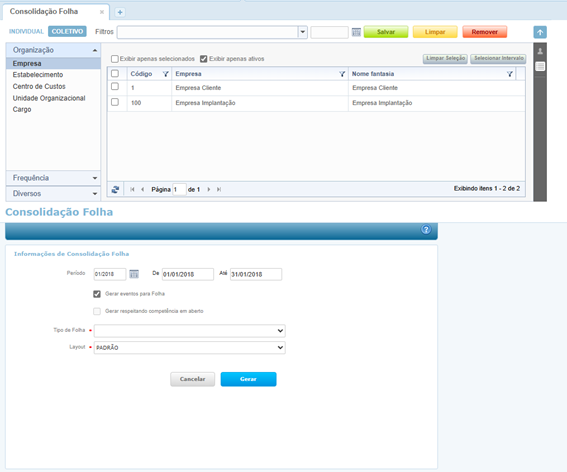Image resolution: width=567 pixels, height=472 pixels.
Task: Select Unidade Organizacional item
Action: click(x=49, y=98)
